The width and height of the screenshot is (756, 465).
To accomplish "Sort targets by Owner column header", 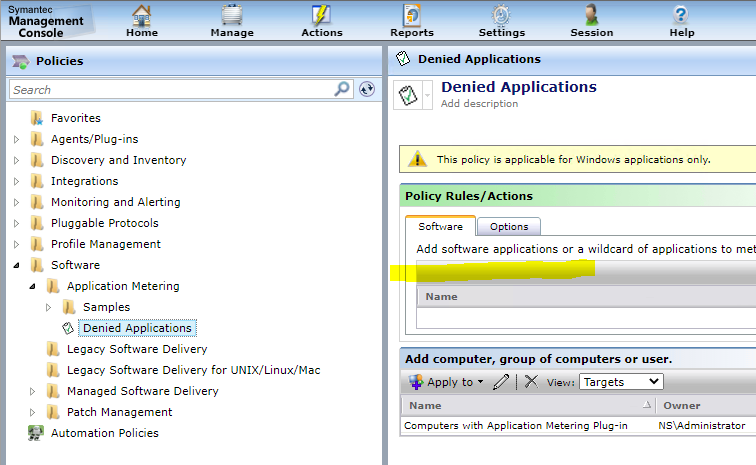I will (x=706, y=406).
